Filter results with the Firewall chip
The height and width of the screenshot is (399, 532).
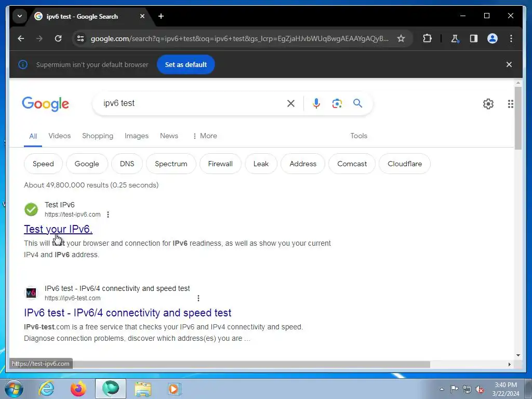(220, 164)
